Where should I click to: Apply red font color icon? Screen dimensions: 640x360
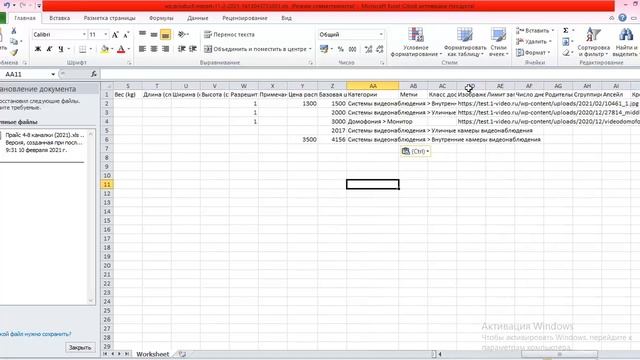point(121,49)
